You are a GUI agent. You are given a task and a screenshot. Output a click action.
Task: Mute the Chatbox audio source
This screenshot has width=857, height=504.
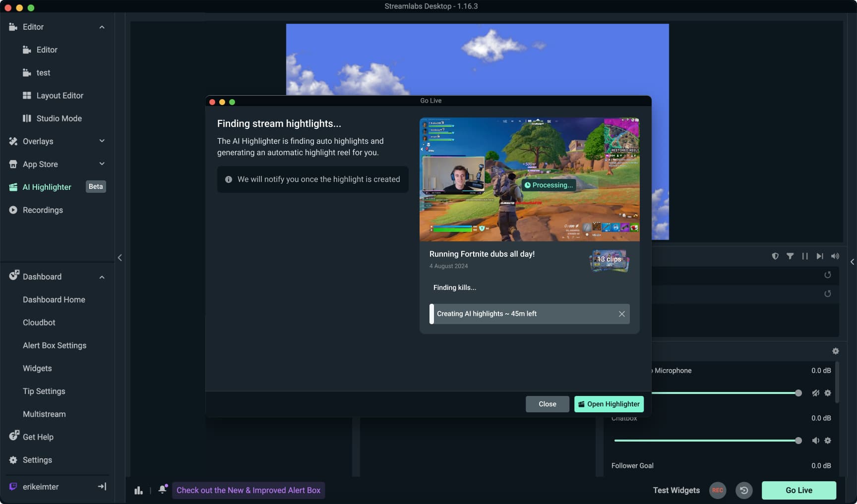coord(815,441)
